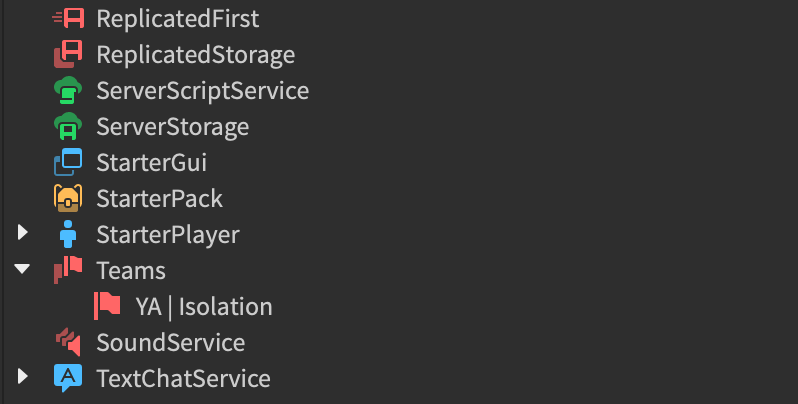Click the StarterGui window icon

click(68, 163)
